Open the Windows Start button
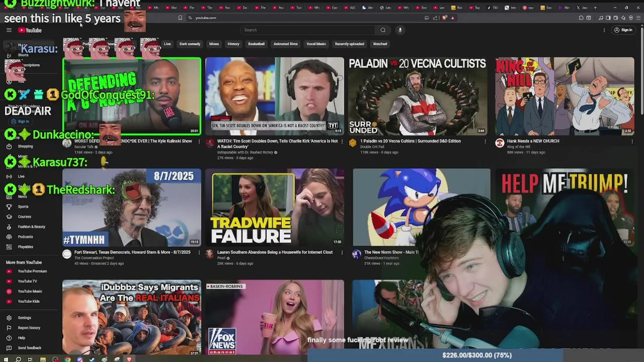This screenshot has width=644, height=362. click(x=6, y=359)
